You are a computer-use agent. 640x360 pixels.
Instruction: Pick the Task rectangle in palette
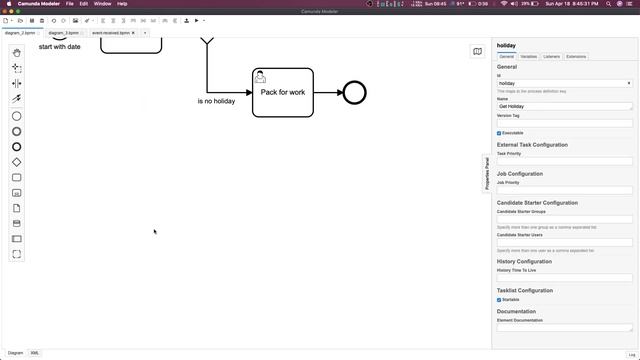pyautogui.click(x=17, y=178)
